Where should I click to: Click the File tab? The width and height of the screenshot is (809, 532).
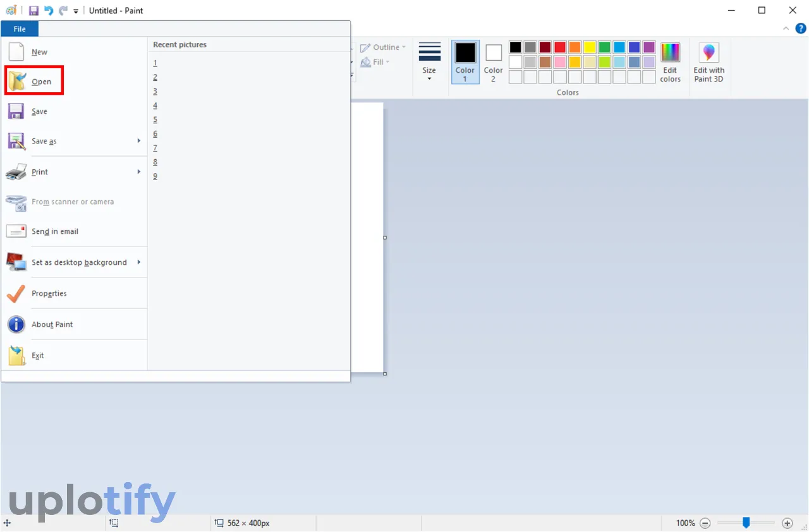[x=20, y=29]
